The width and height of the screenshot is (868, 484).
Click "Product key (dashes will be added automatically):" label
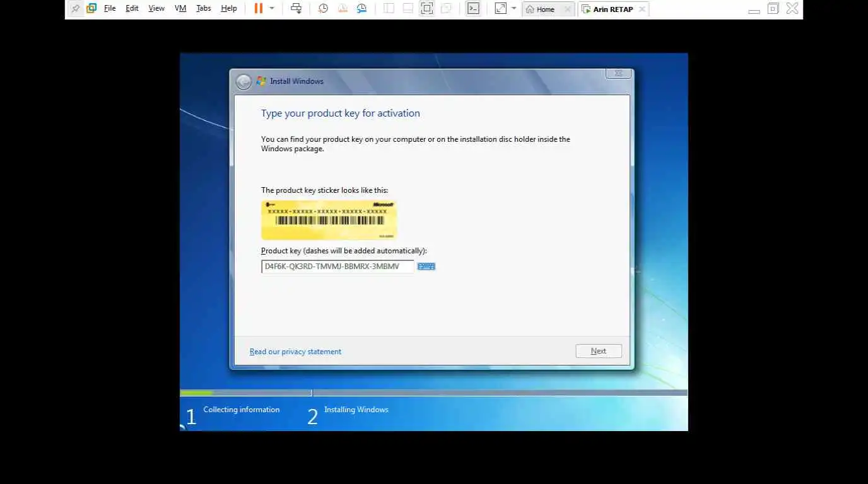(x=344, y=251)
